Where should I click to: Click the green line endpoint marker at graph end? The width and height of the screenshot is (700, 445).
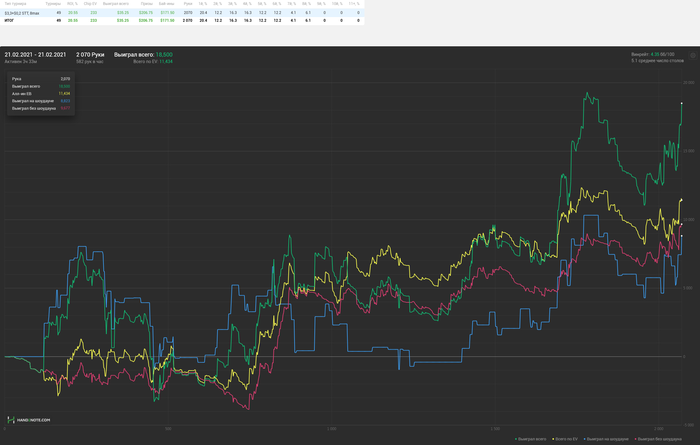(x=682, y=104)
